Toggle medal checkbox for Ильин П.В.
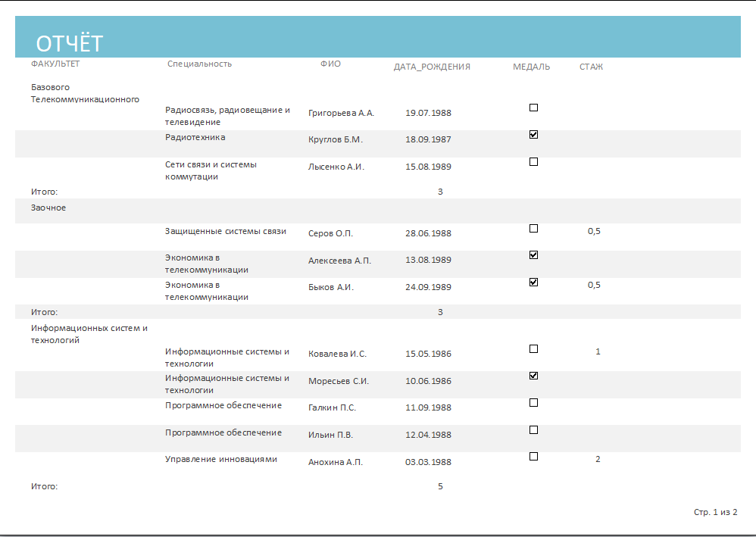Viewport: 756px width, 537px height. [x=533, y=429]
